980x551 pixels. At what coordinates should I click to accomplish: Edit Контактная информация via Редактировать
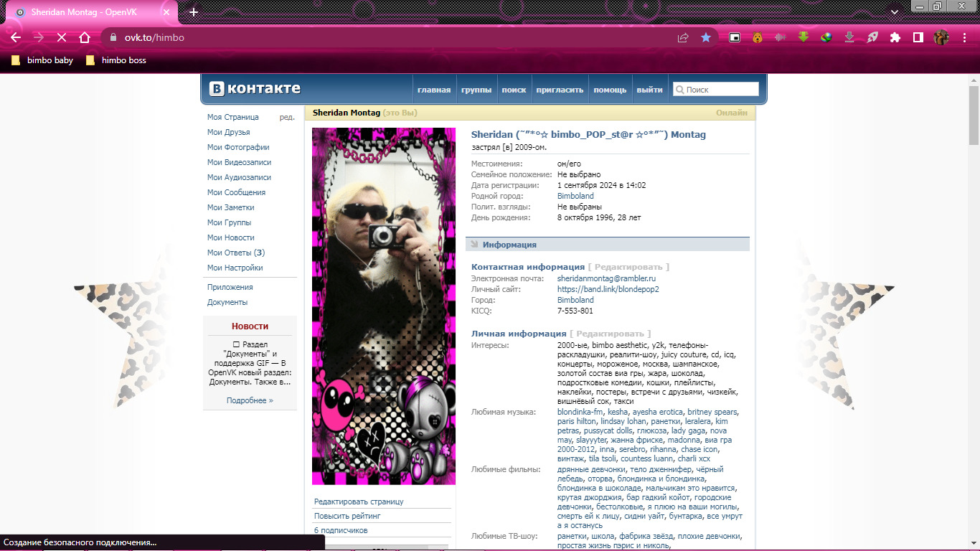coord(628,267)
